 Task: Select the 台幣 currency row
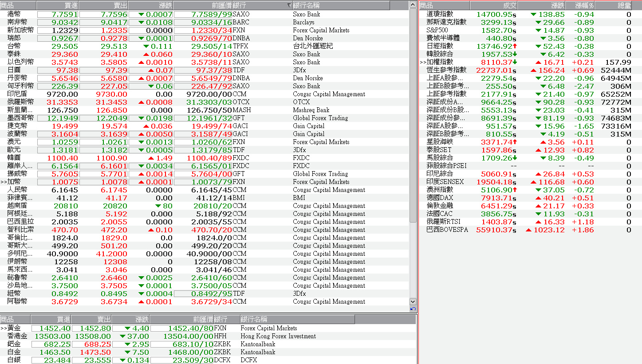[x=204, y=46]
